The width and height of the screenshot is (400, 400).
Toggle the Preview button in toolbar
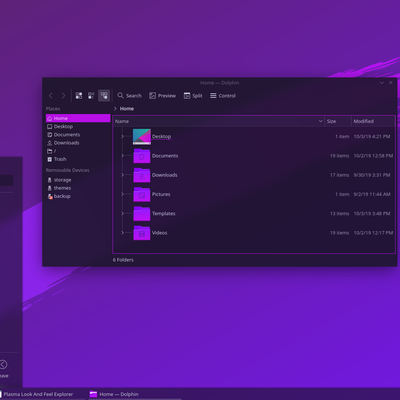click(162, 96)
